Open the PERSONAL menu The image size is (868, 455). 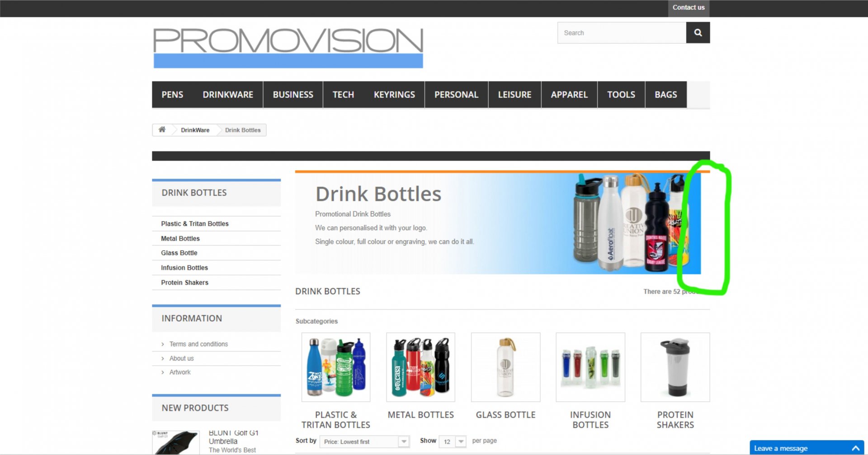[x=456, y=95]
